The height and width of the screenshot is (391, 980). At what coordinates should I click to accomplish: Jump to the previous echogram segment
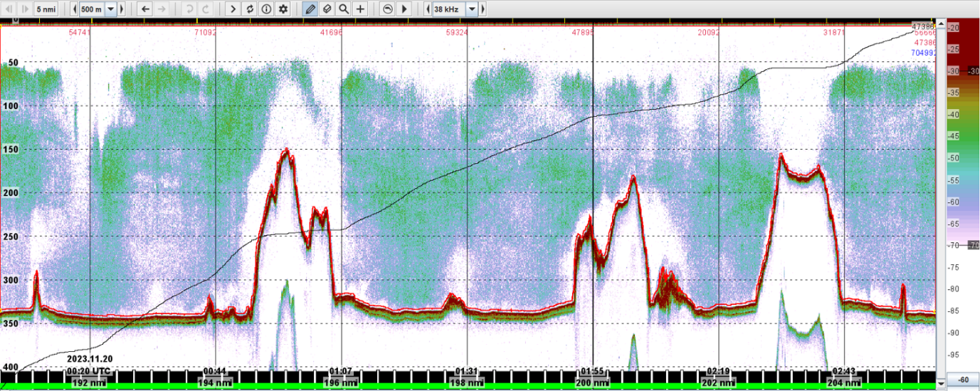point(9,9)
